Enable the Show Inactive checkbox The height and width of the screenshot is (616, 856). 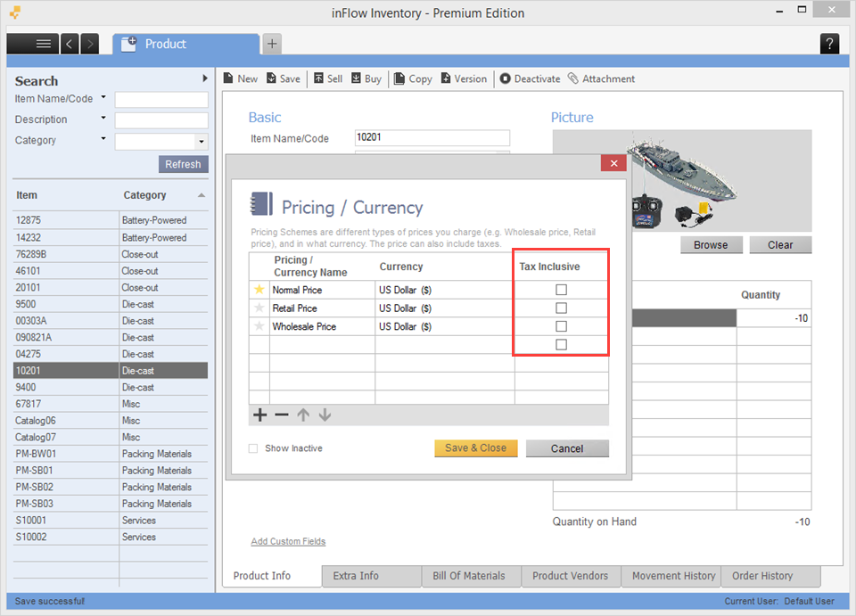point(253,448)
